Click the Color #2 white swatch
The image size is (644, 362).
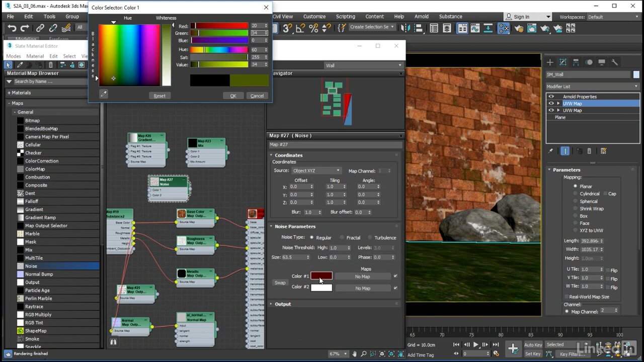coord(321,288)
